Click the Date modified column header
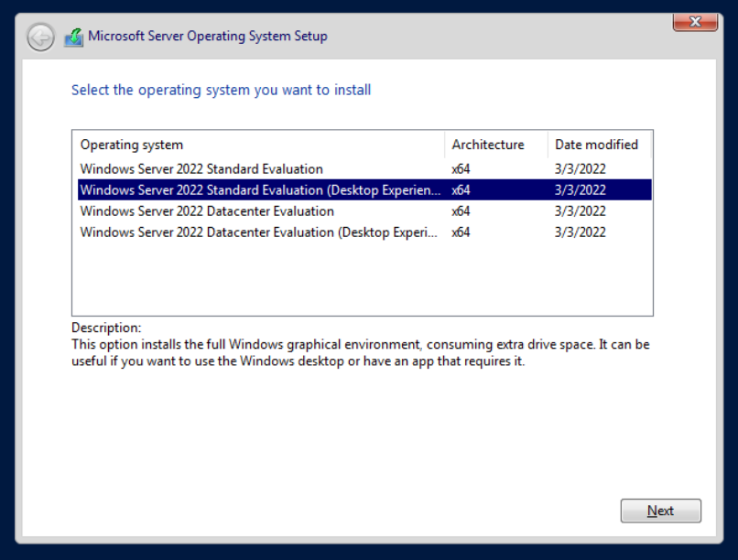 (x=596, y=145)
